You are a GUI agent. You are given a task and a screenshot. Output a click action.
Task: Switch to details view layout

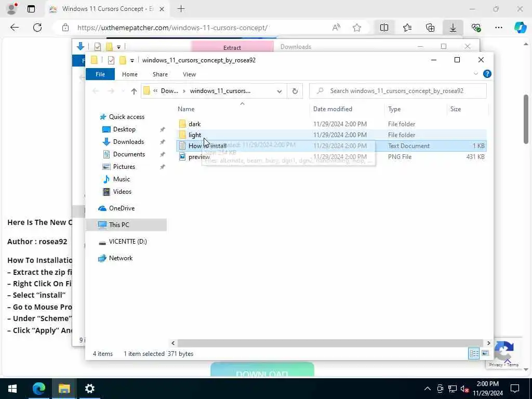[474, 353]
